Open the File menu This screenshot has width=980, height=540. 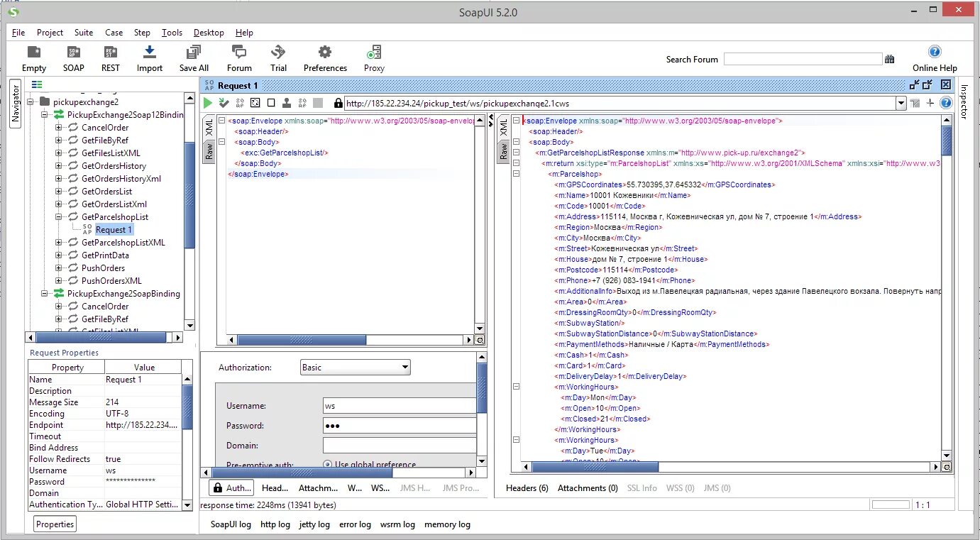(x=18, y=33)
